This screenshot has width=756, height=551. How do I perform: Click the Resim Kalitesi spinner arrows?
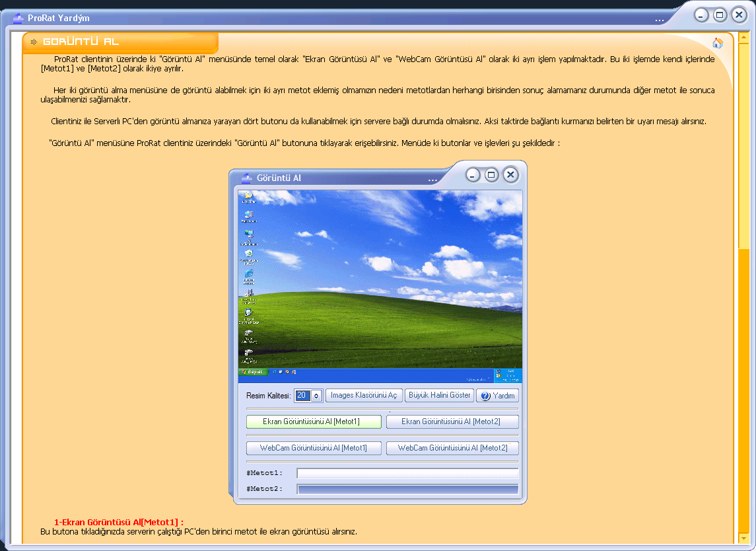point(316,396)
